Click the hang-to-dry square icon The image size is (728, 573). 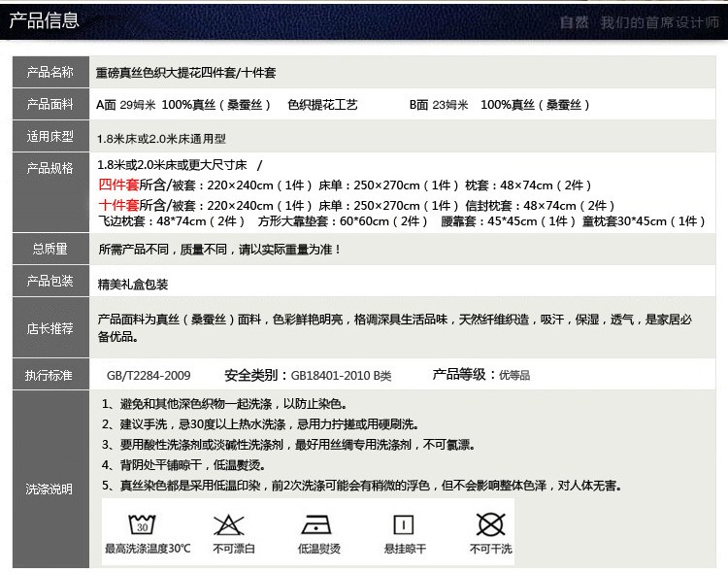pyautogui.click(x=404, y=525)
